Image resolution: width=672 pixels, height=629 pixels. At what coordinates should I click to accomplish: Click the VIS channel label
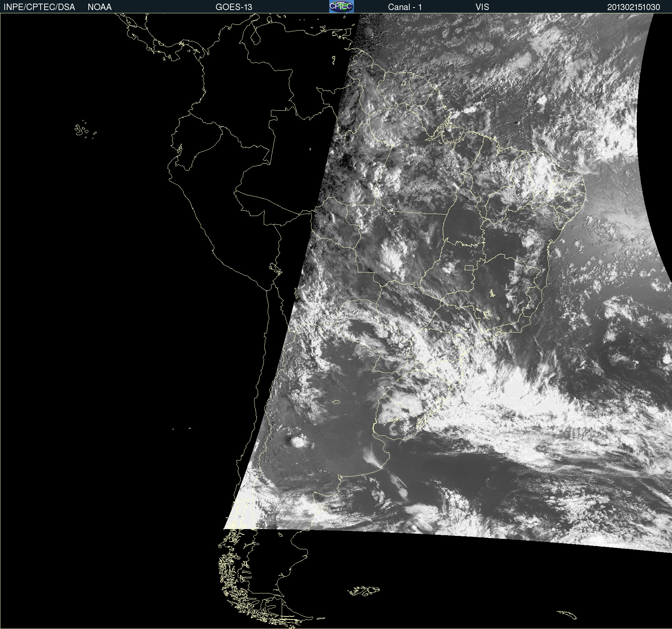pyautogui.click(x=482, y=7)
